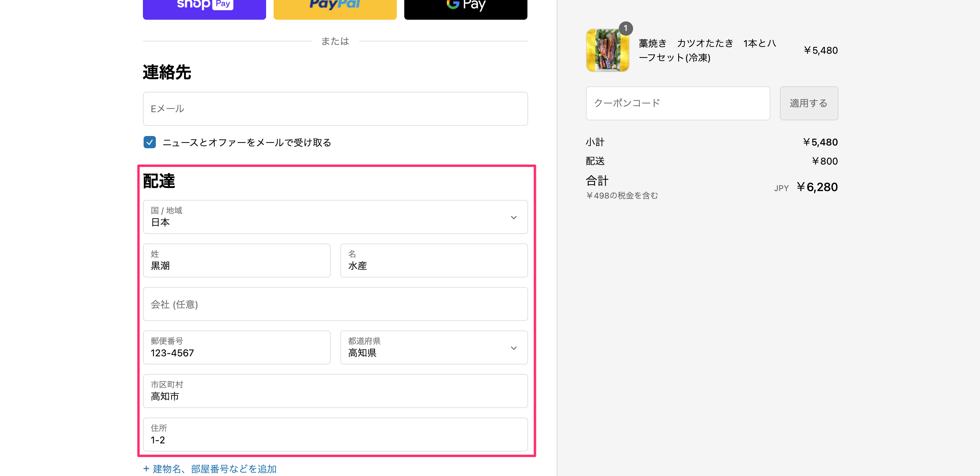Click the 市区町村 city field
This screenshot has width=980, height=476.
click(335, 391)
